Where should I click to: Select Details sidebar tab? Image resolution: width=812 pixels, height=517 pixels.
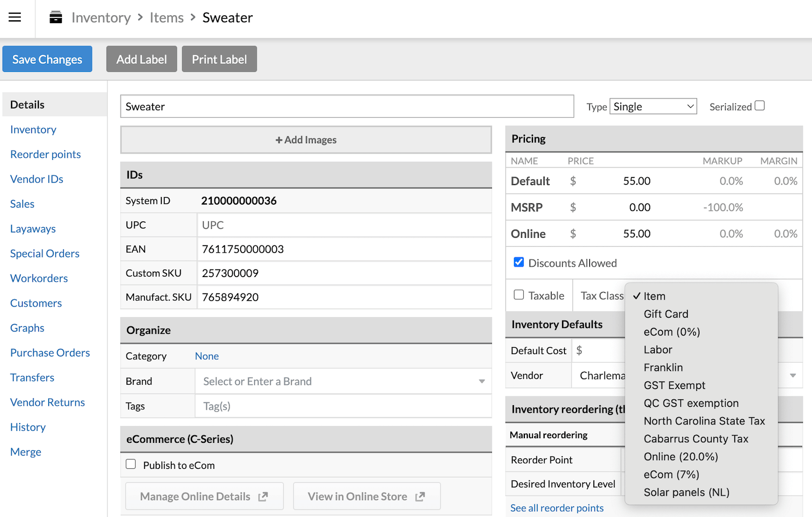click(55, 105)
